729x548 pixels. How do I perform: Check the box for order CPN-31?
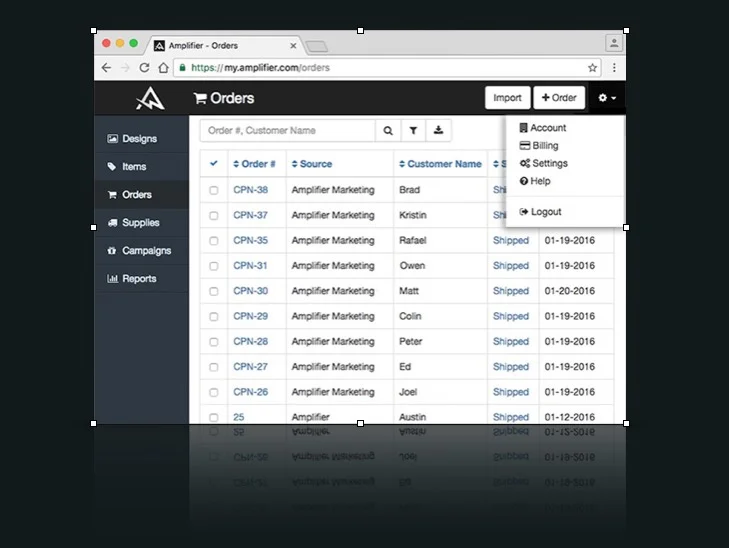pos(213,266)
